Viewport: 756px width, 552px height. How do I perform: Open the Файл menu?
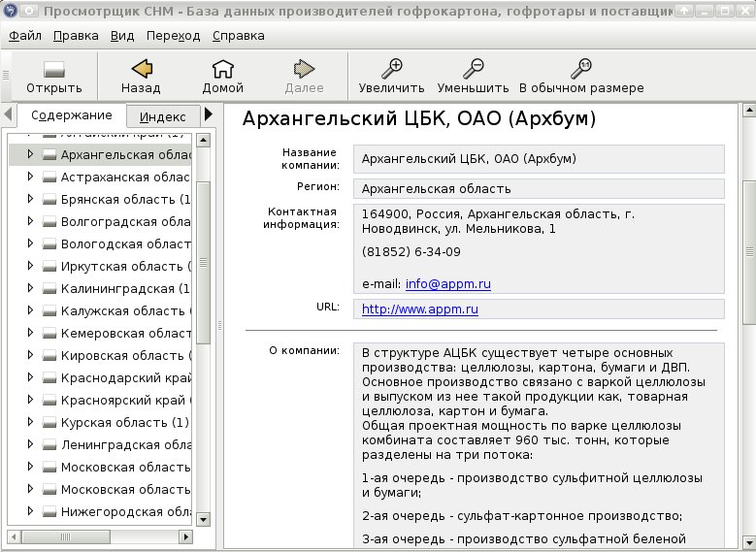(x=25, y=36)
